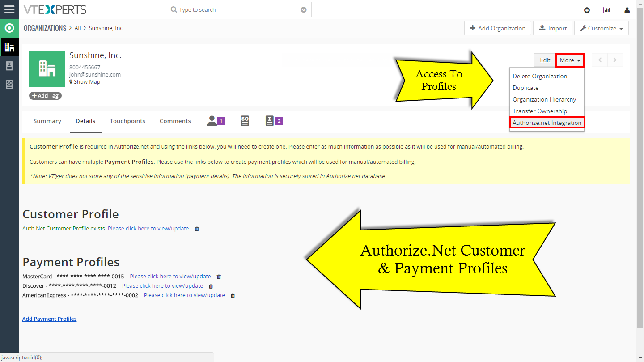This screenshot has height=362, width=644.
Task: Open the hamburger main menu
Action: pyautogui.click(x=9, y=9)
